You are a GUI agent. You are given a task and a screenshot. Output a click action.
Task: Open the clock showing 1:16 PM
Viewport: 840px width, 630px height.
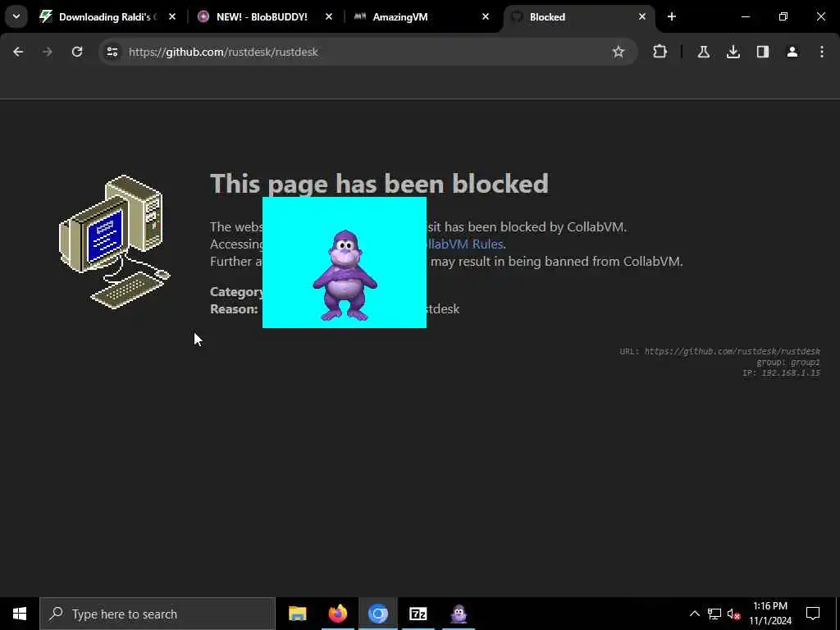pyautogui.click(x=770, y=614)
